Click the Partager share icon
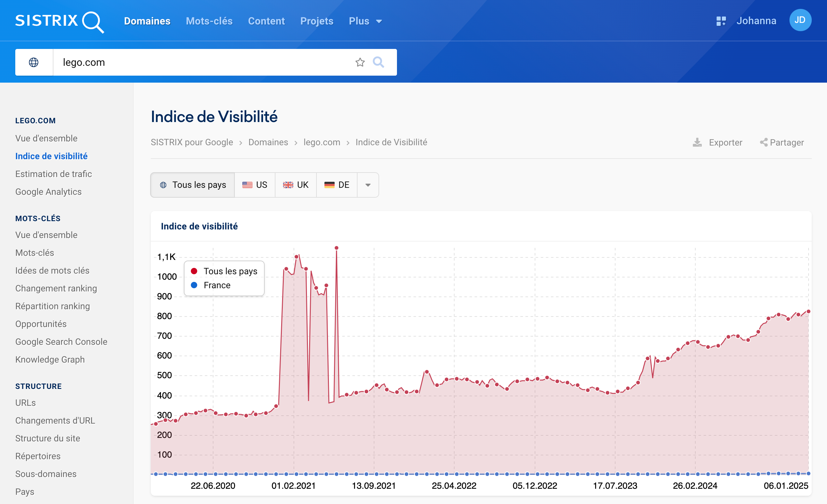Screen dimensions: 827x504 coord(764,142)
